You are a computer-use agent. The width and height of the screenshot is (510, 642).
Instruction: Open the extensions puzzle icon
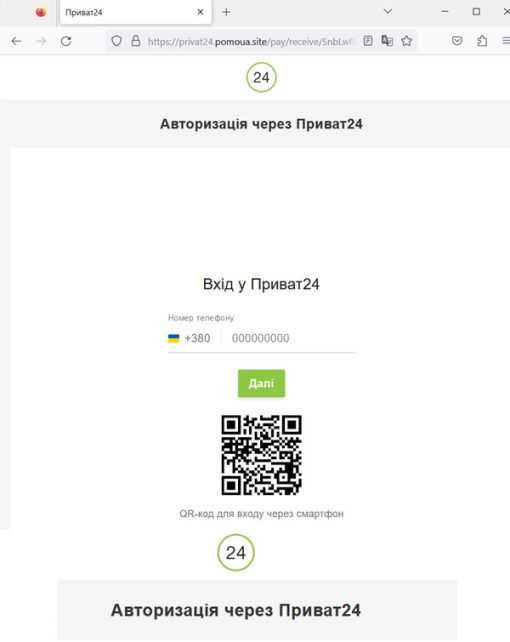(x=482, y=41)
